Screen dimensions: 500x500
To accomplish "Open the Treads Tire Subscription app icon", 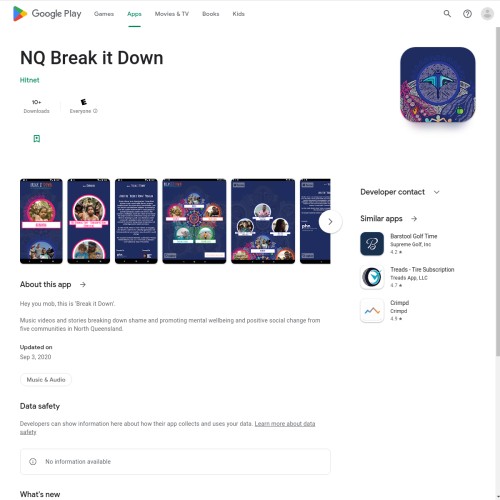I will point(372,277).
